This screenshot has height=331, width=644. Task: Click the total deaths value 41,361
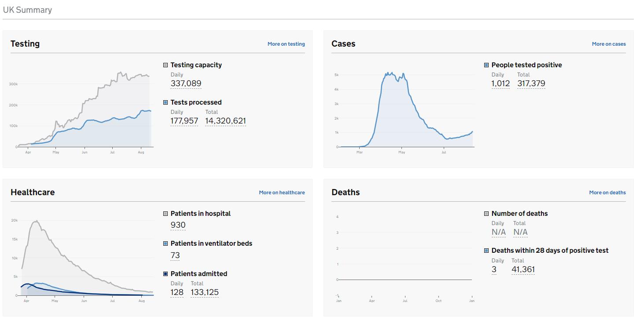[x=523, y=269]
